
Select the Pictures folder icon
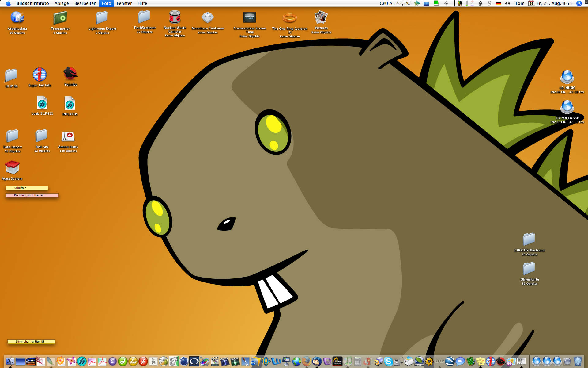321,17
